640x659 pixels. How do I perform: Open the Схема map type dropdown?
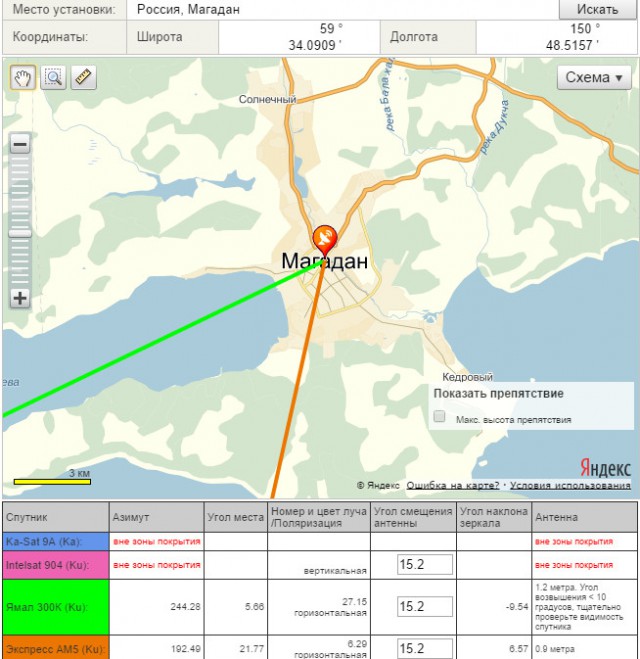click(594, 77)
